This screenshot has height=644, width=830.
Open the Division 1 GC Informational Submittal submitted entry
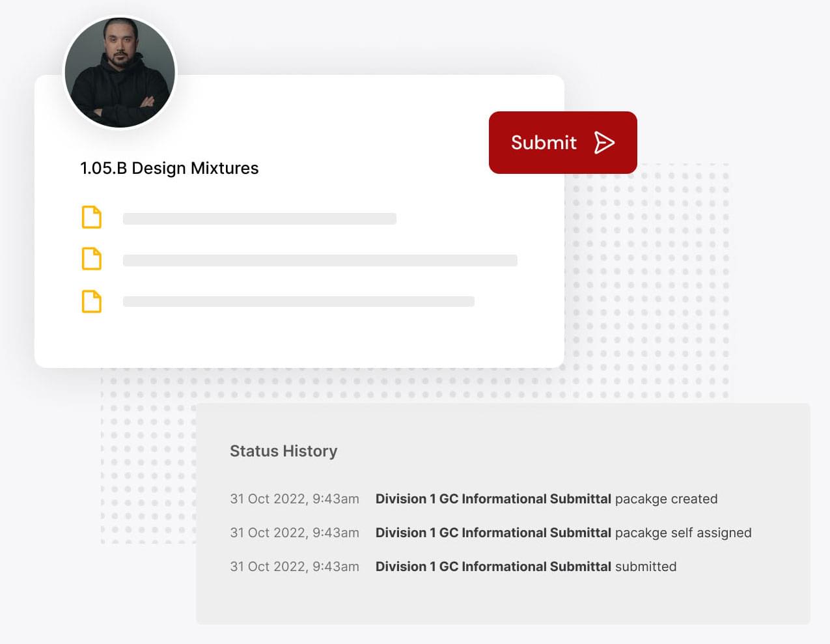526,567
